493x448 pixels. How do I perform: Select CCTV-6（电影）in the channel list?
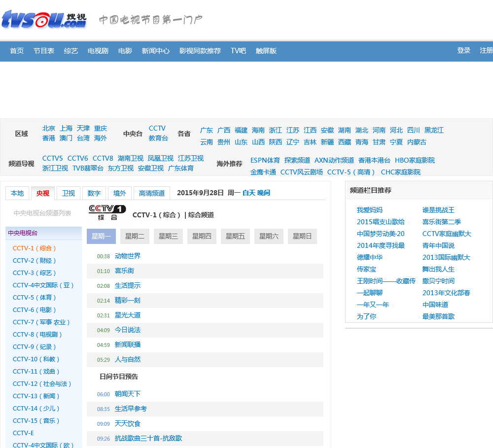point(35,310)
